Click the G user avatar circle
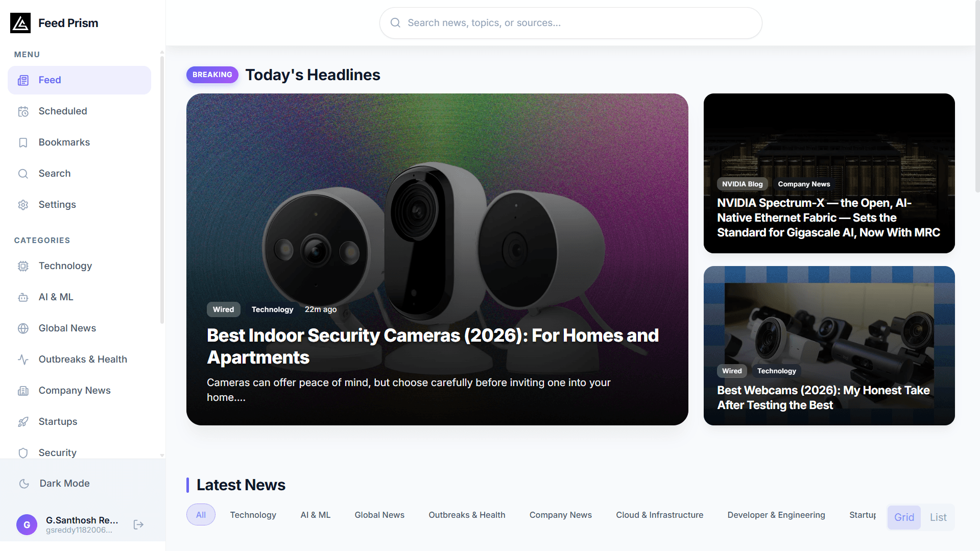 coord(27,524)
